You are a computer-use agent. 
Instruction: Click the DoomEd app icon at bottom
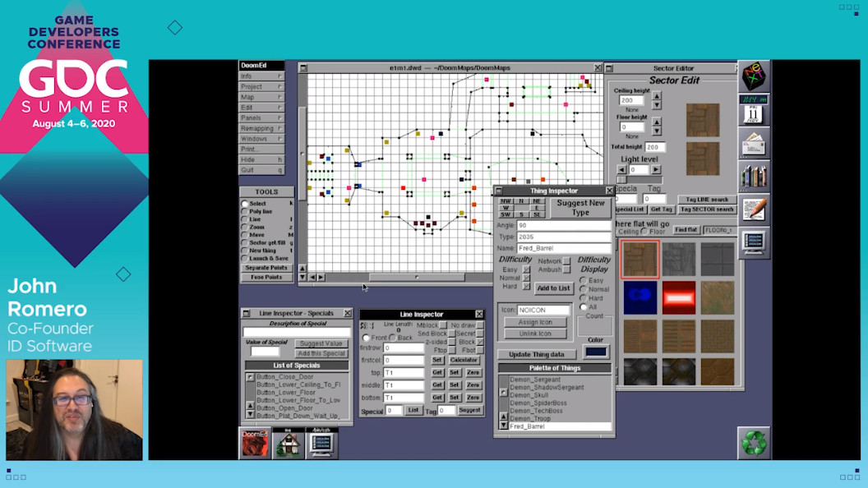(255, 443)
